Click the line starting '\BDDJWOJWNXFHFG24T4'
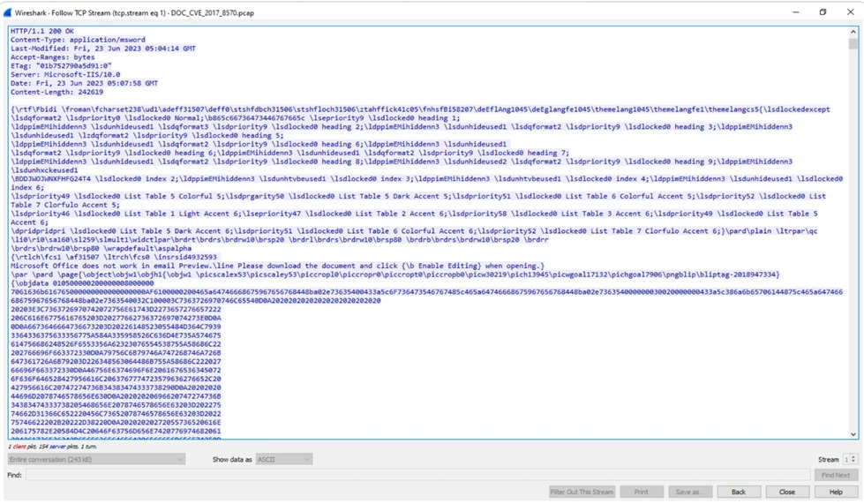The height and width of the screenshot is (504, 864). (x=426, y=178)
